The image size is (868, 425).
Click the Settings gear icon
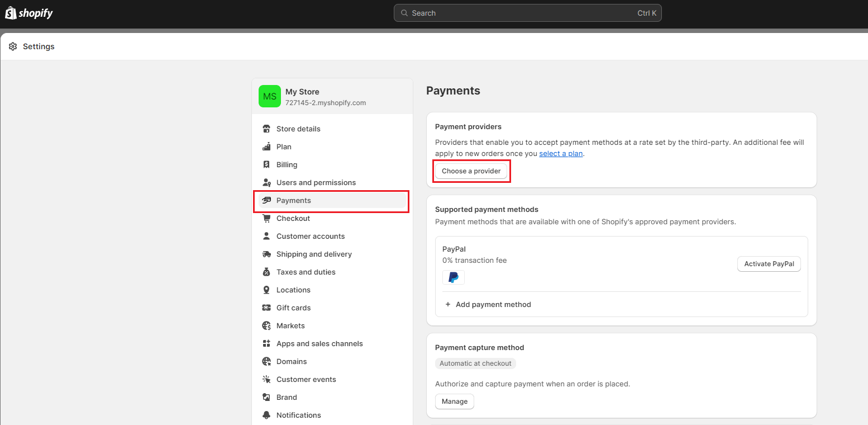13,46
